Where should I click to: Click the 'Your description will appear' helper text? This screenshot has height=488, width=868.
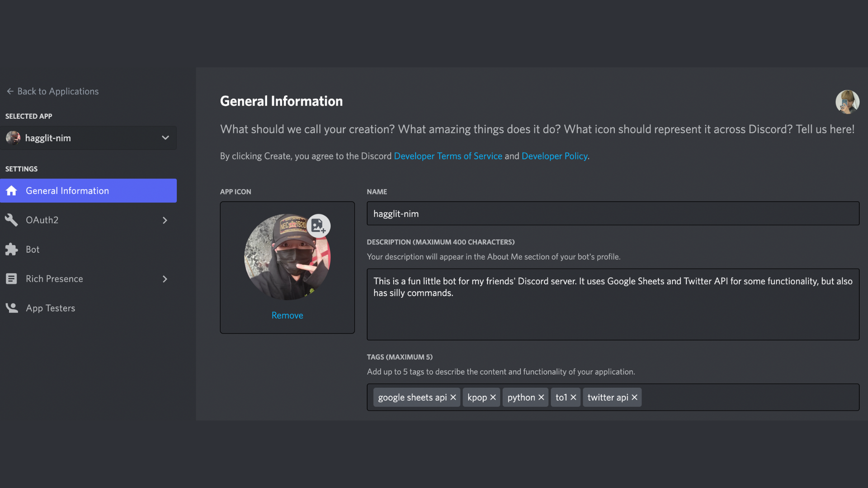pyautogui.click(x=493, y=257)
